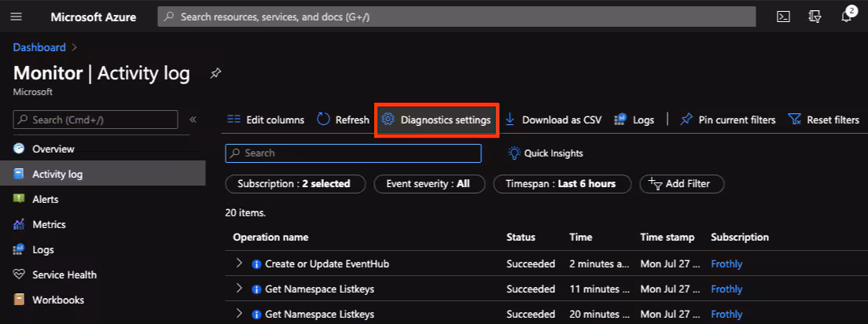Open the Subscription filter pill
This screenshot has height=324, width=868.
coord(295,184)
